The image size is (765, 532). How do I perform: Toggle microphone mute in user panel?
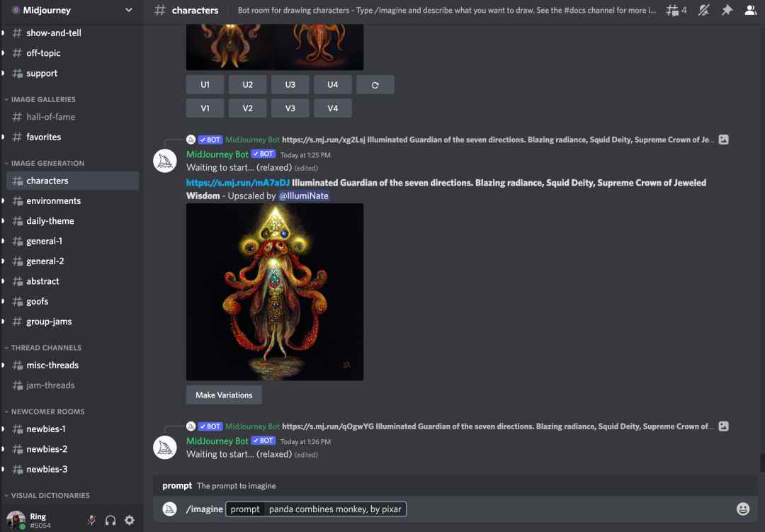tap(91, 520)
